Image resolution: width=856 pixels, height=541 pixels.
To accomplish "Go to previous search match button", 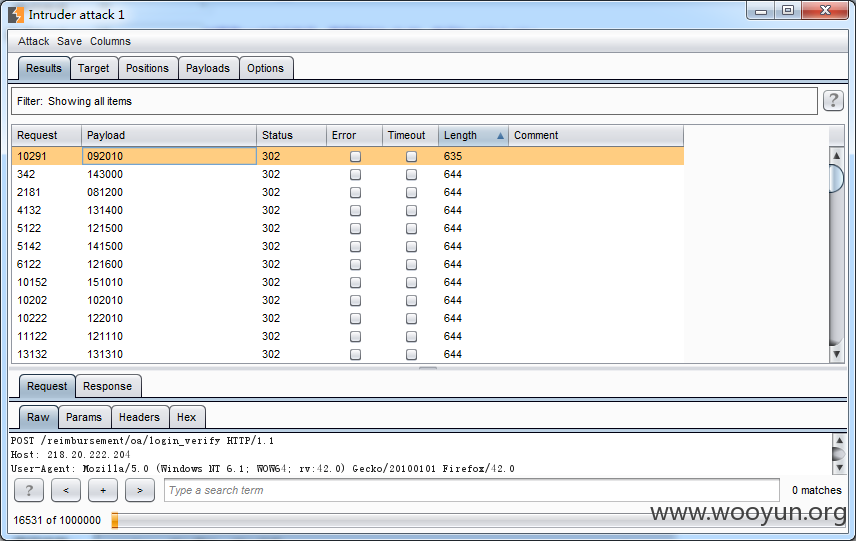I will [x=66, y=490].
